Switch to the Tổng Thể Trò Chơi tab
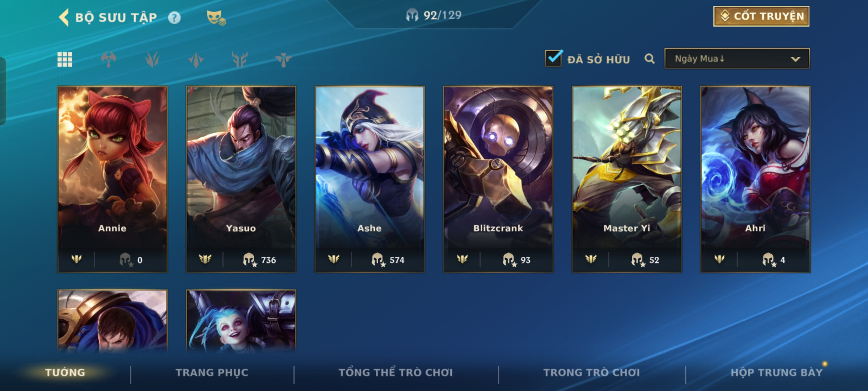The image size is (868, 391). (396, 373)
